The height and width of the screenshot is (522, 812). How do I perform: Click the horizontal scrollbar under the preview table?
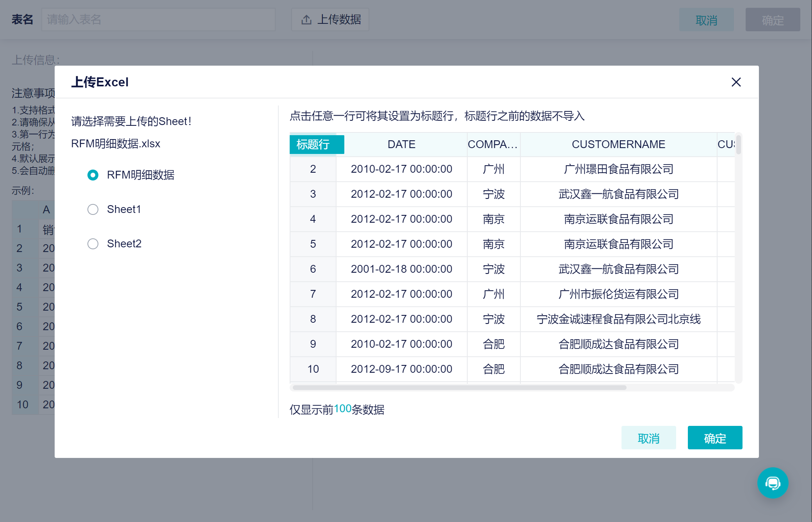[459, 388]
